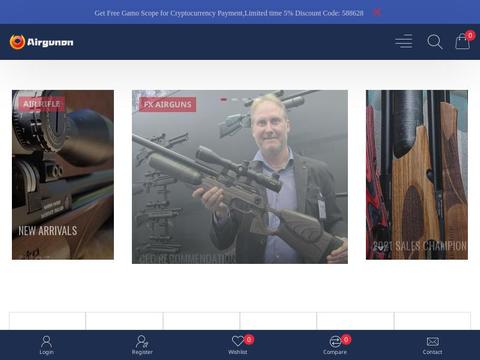Select the first red slider dot

(224, 99)
